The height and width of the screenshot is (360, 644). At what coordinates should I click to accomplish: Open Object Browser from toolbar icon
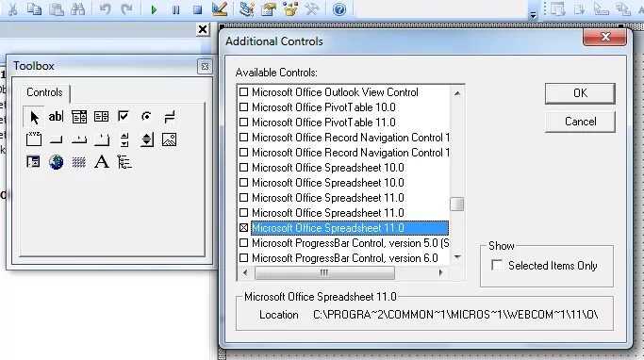290,8
